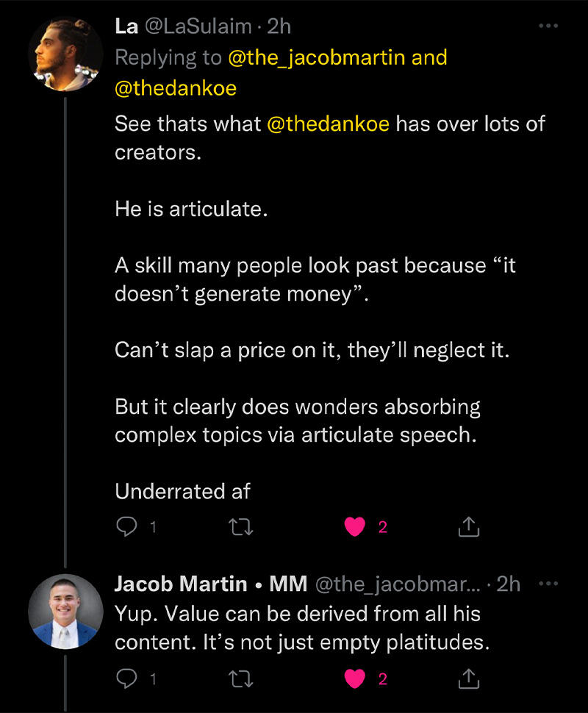
Task: Unlike Jacob Martin's tweet via heart
Action: pyautogui.click(x=355, y=680)
